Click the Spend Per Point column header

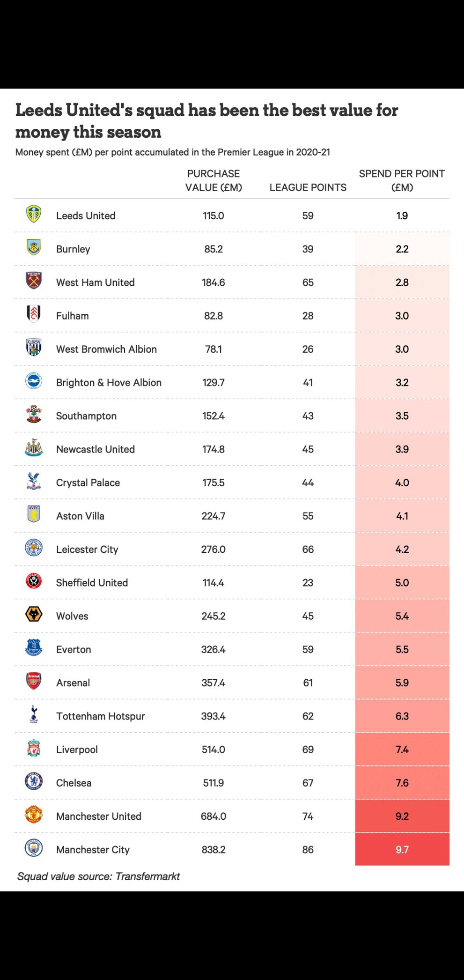point(402,180)
